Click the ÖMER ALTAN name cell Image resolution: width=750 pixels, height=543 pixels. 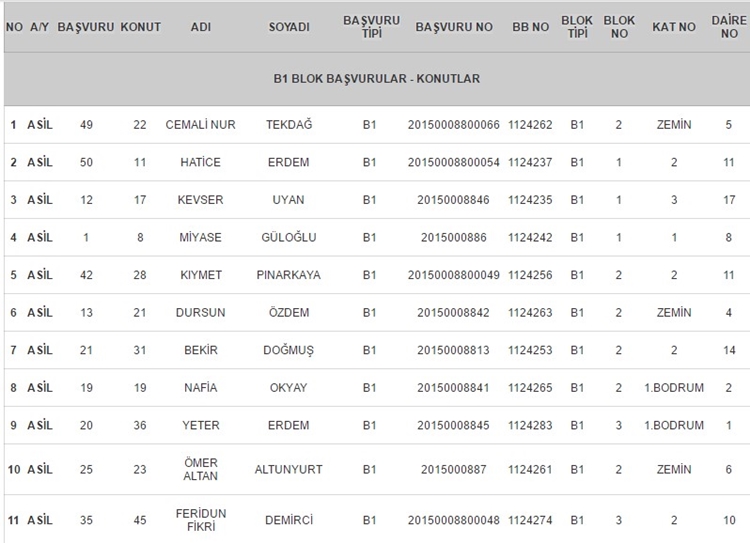click(200, 469)
